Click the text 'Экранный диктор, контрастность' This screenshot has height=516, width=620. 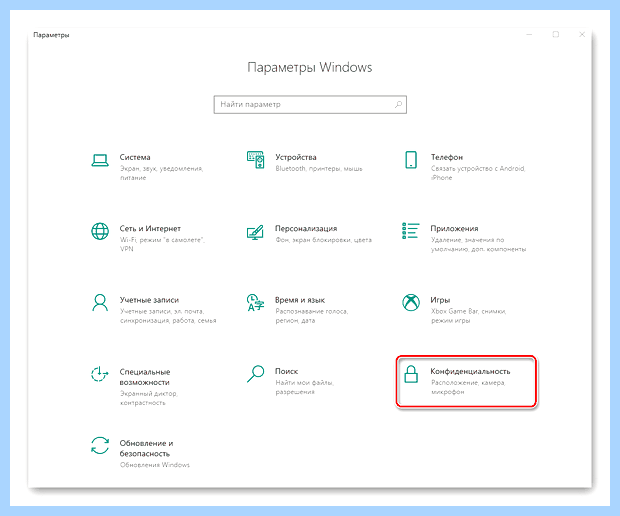click(149, 398)
